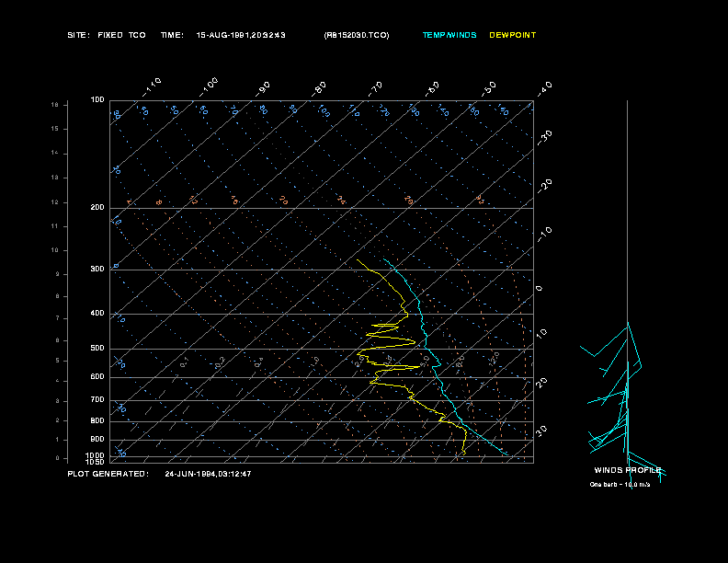Click the generation date '24-JUN-1994,03:12:47'

tap(208, 474)
